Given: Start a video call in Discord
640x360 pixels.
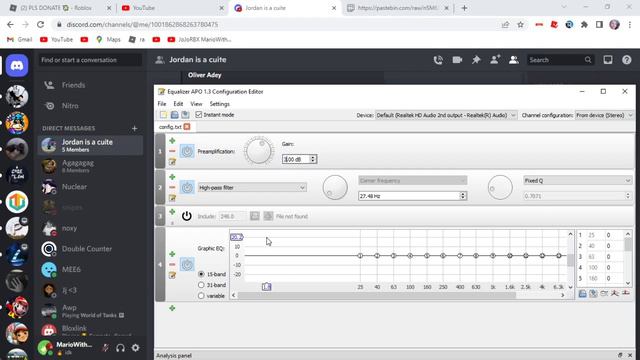Looking at the screenshot, I should click(457, 60).
